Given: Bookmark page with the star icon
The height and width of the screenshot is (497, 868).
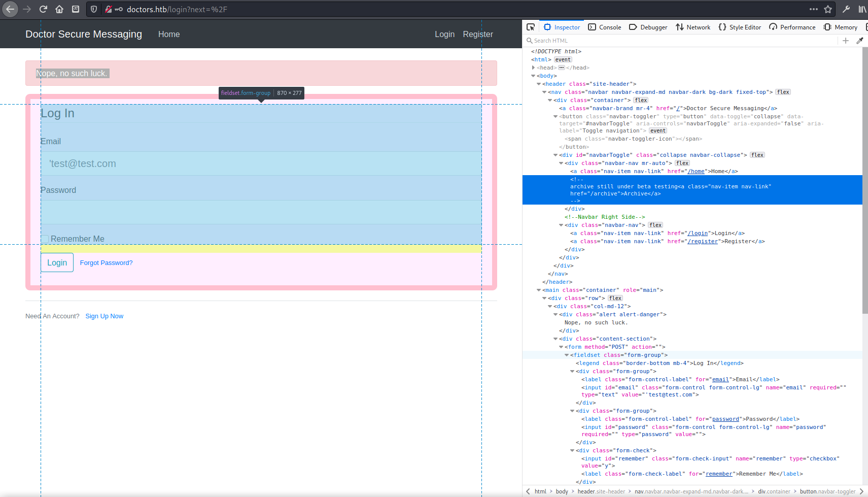Looking at the screenshot, I should pyautogui.click(x=828, y=9).
